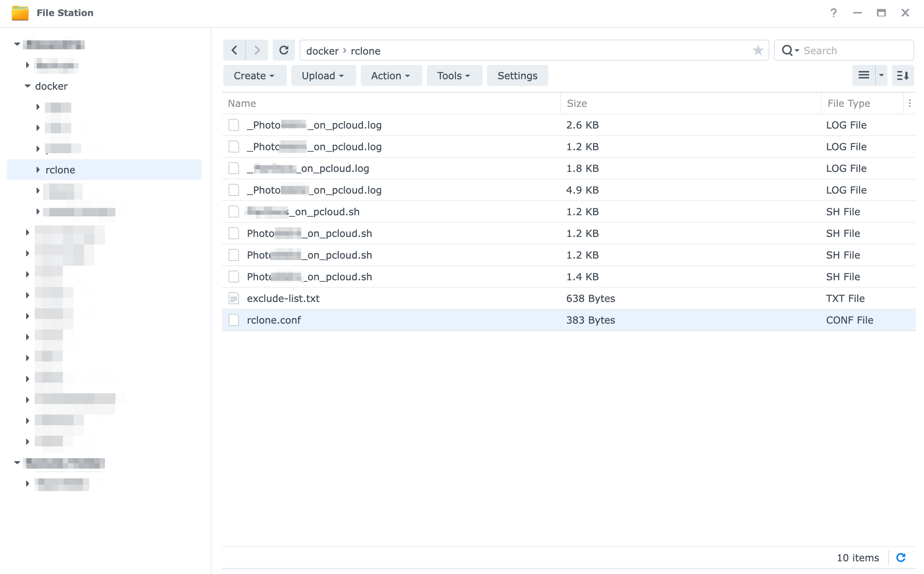Select the rclone.conf file icon

234,320
